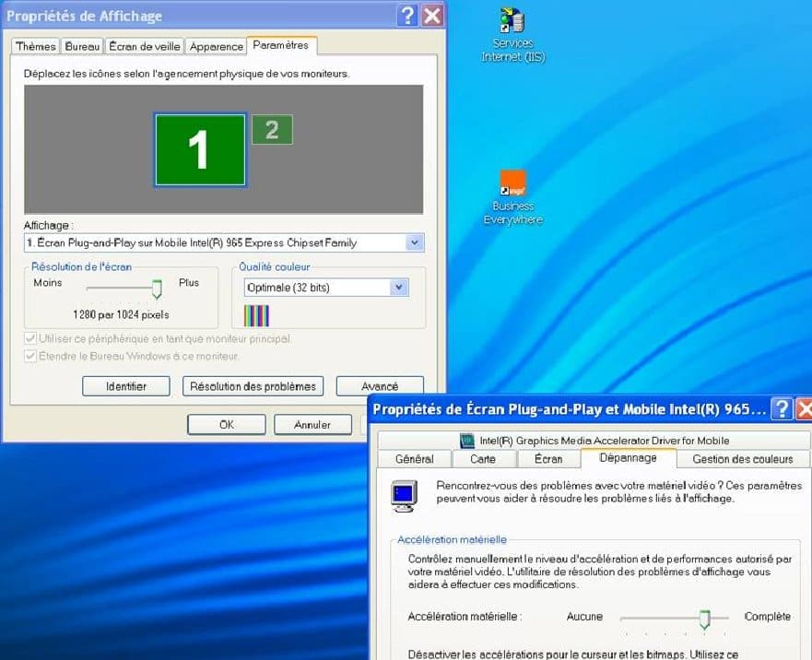This screenshot has width=812, height=660.
Task: Open the Apparence tab
Action: coord(217,46)
